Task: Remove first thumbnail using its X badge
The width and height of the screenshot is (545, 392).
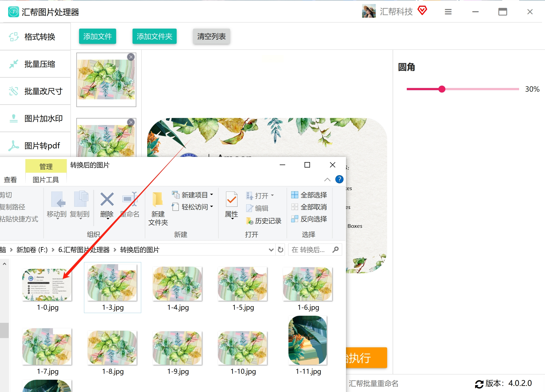Action: (131, 57)
